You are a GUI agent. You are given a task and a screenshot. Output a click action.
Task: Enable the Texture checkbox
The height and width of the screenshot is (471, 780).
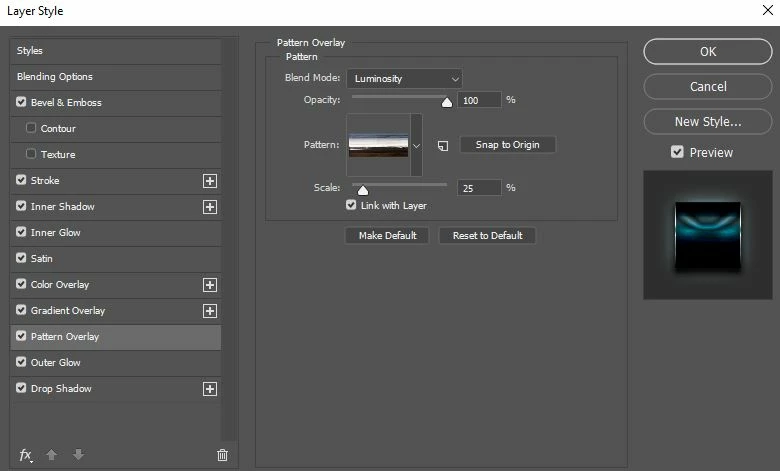coord(31,154)
